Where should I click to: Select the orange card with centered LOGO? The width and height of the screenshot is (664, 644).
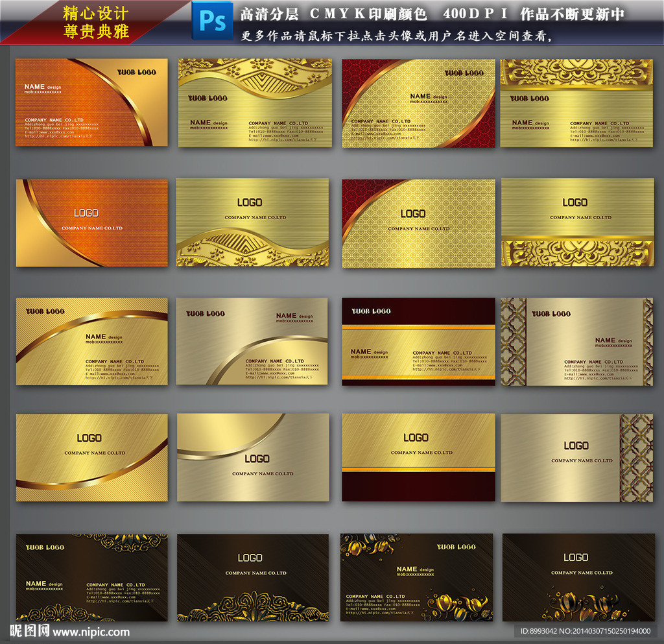(x=91, y=222)
